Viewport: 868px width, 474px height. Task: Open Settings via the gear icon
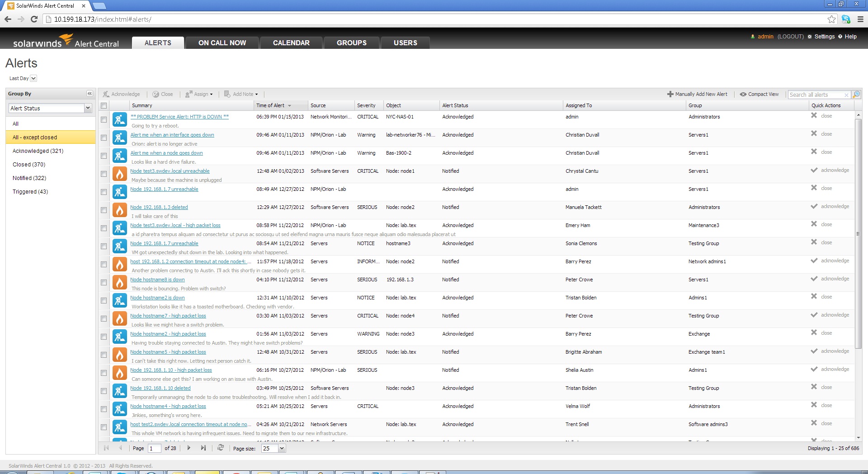coord(810,37)
